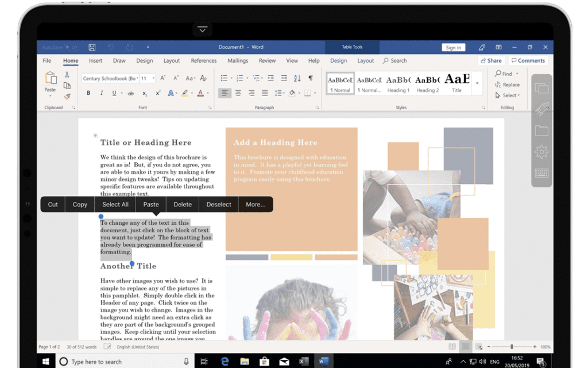Toggle Show/Hide paragraph marks
This screenshot has height=368, width=588.
[x=311, y=78]
